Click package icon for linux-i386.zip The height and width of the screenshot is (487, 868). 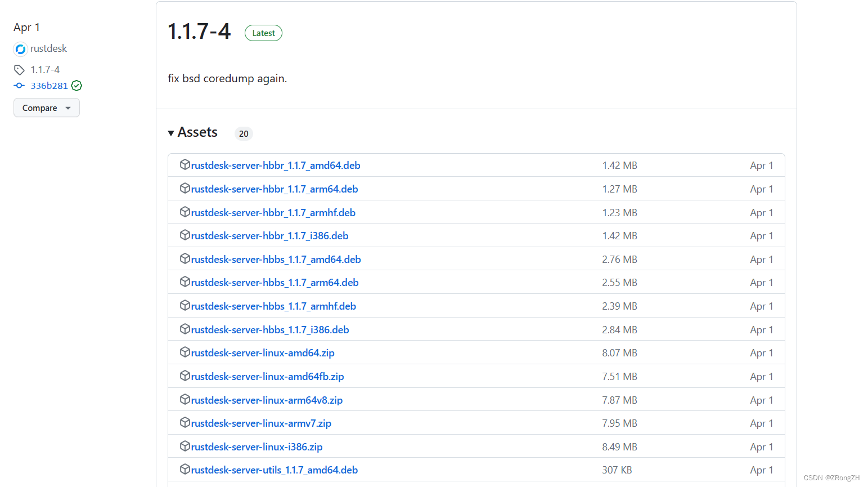[x=185, y=446]
